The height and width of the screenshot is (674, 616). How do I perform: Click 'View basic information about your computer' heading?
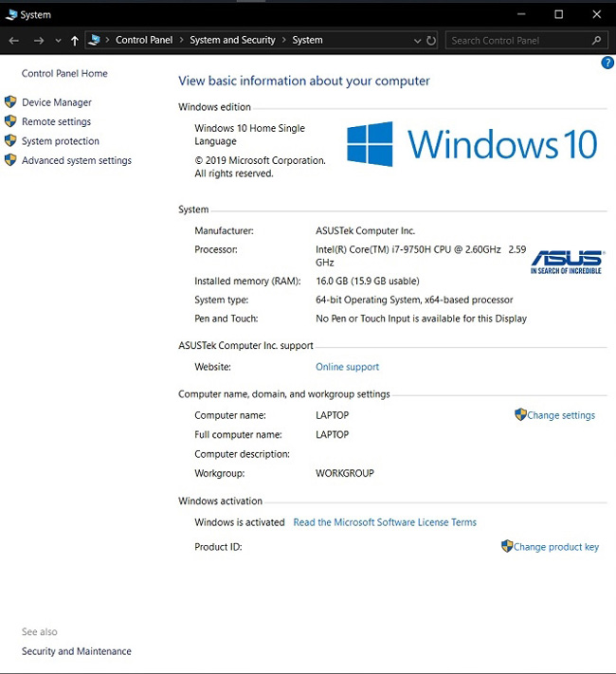[x=304, y=81]
